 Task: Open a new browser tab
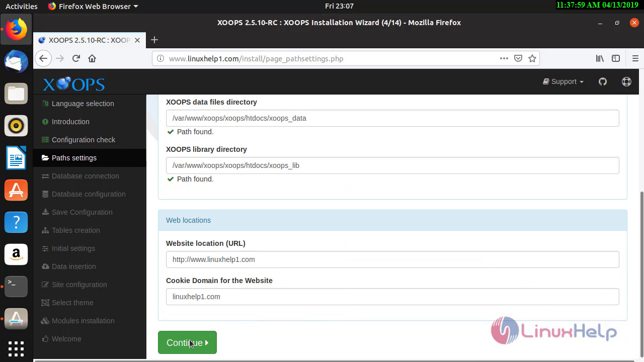tap(154, 40)
